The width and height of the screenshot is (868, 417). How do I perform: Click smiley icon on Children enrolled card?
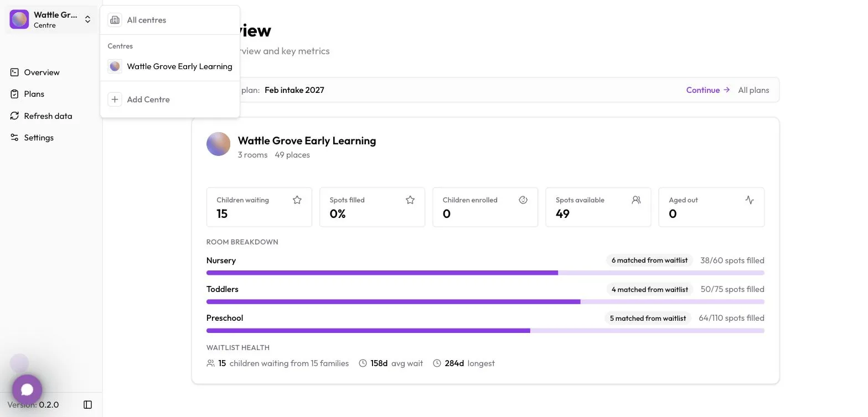click(523, 200)
